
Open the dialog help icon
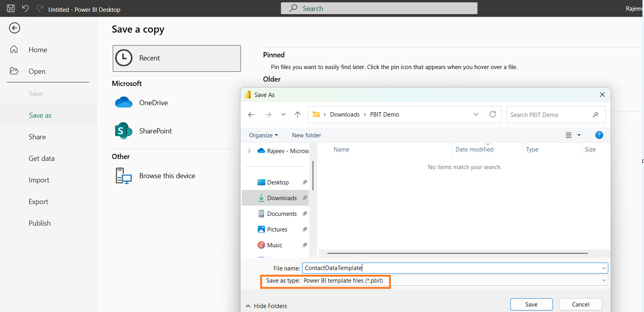tap(599, 135)
